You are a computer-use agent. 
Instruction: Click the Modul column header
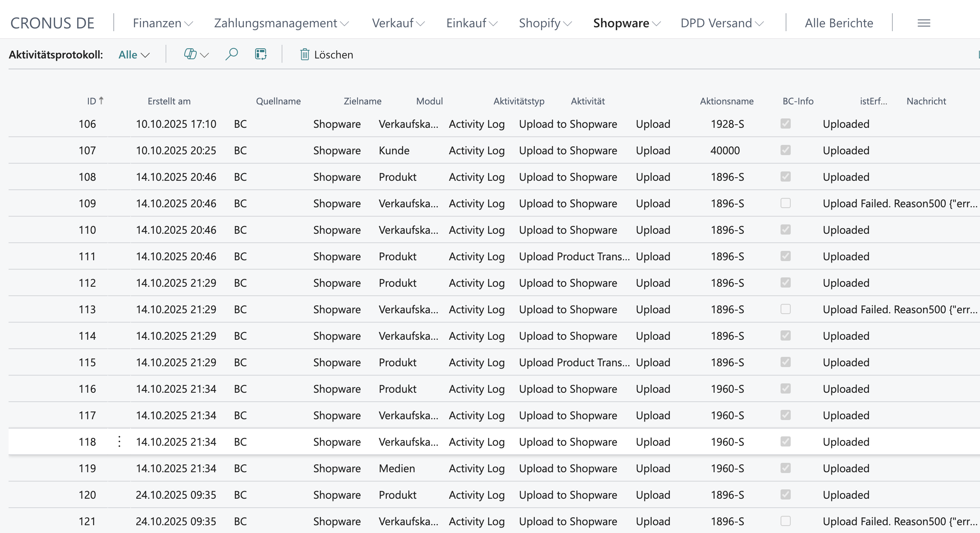coord(429,101)
